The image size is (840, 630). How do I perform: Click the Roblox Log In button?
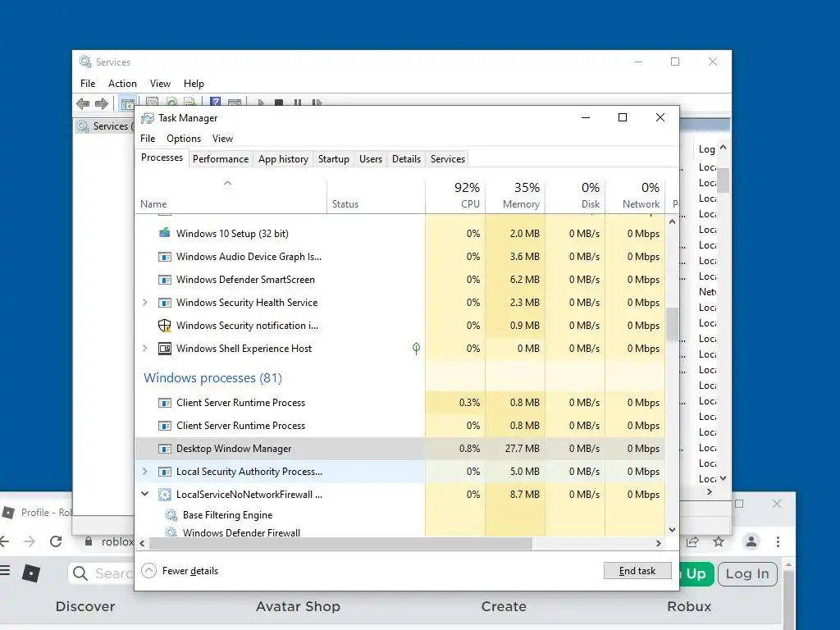pyautogui.click(x=747, y=573)
